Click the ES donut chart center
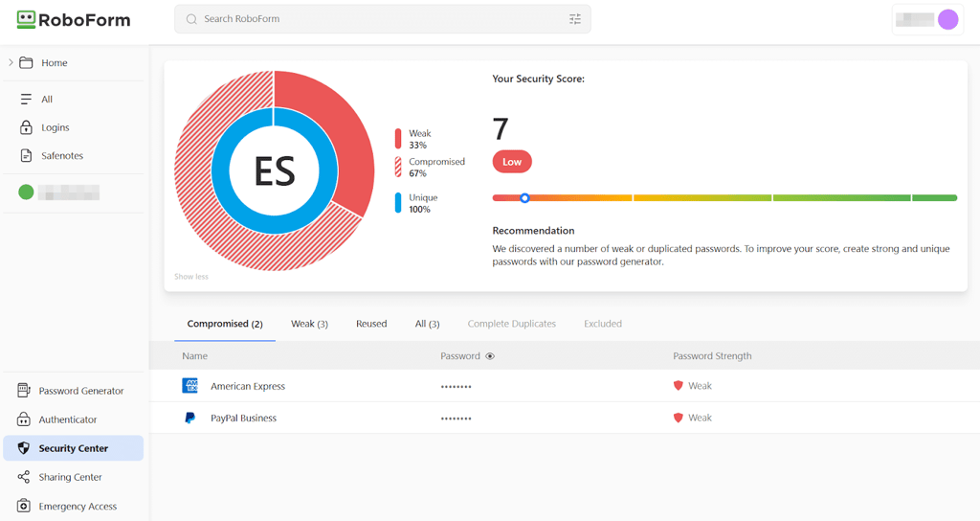This screenshot has height=521, width=980. (x=275, y=170)
